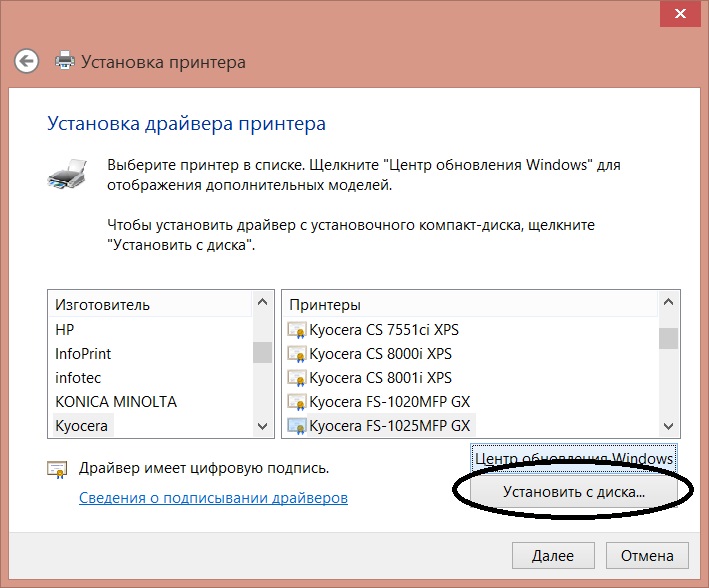Click the printer icon in title bar
The image size is (709, 588).
[65, 62]
